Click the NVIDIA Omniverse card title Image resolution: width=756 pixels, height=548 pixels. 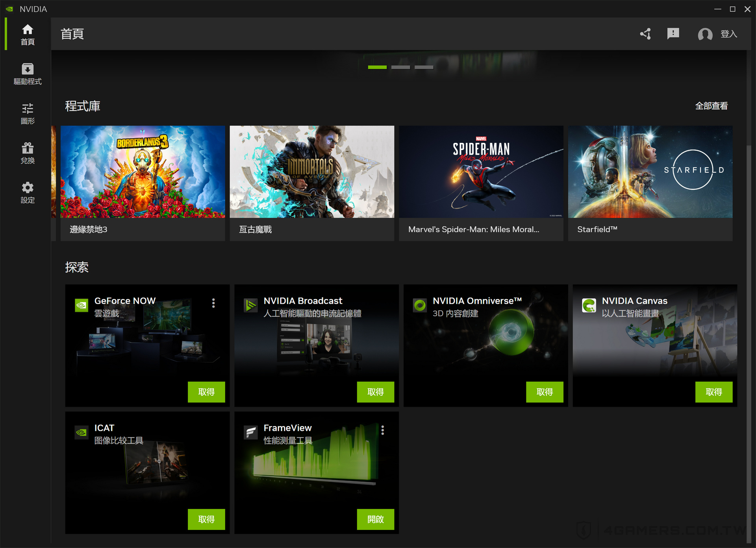477,301
